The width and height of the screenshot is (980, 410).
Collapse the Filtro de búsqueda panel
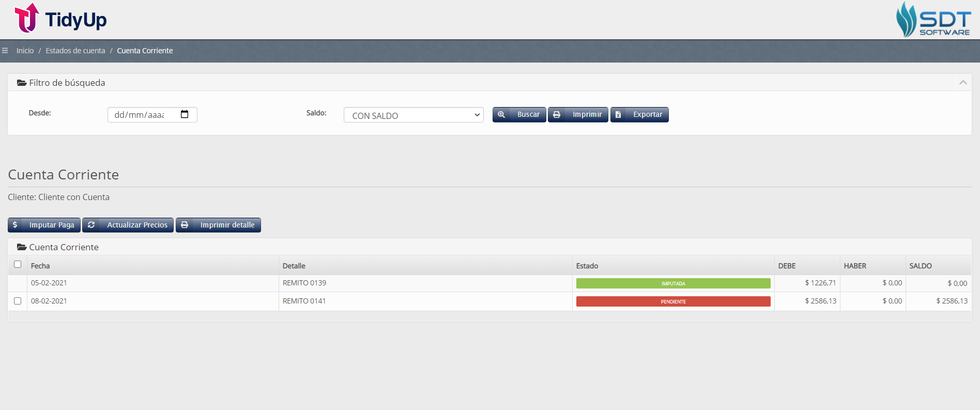[962, 83]
